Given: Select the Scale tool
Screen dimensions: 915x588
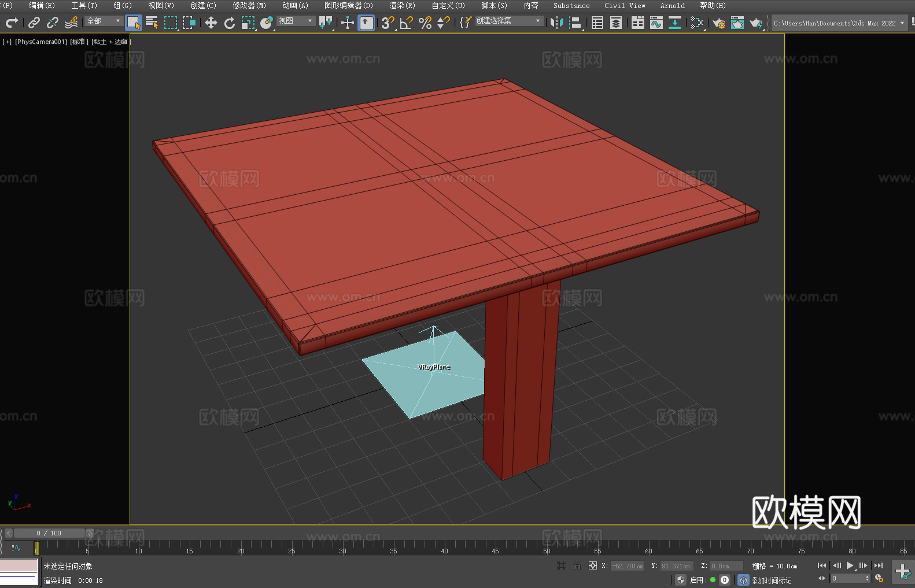Looking at the screenshot, I should click(x=248, y=23).
